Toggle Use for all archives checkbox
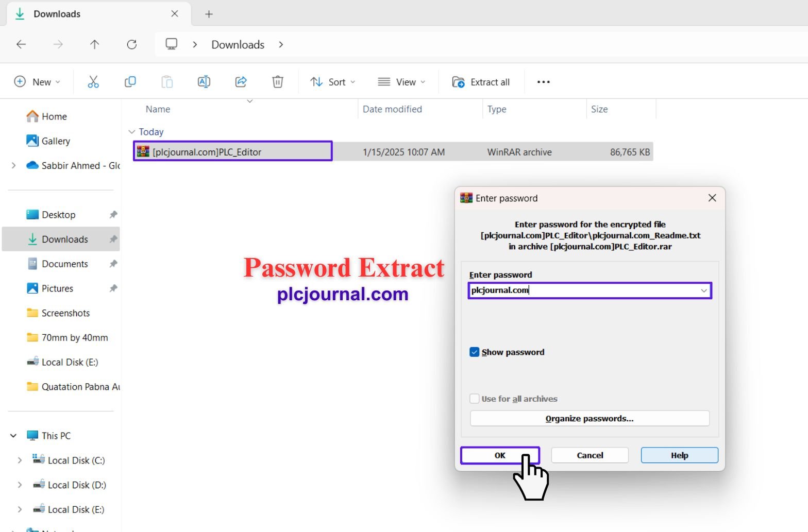The image size is (808, 532). [475, 399]
